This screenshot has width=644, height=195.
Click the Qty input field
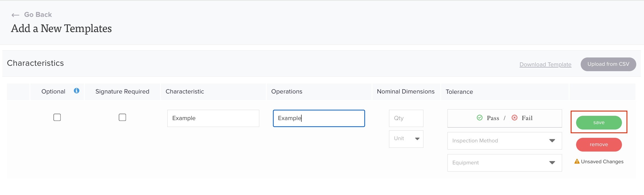click(x=406, y=118)
